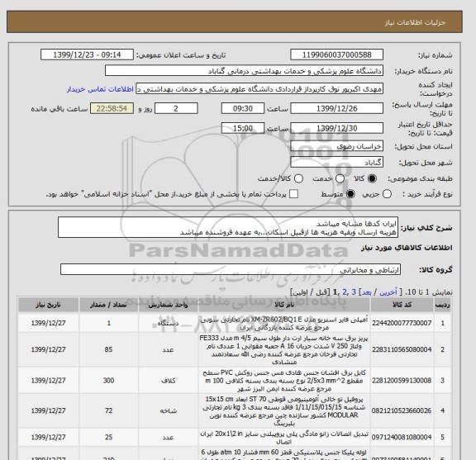
Task: Click product code 2281200599130008
Action: tap(402, 380)
